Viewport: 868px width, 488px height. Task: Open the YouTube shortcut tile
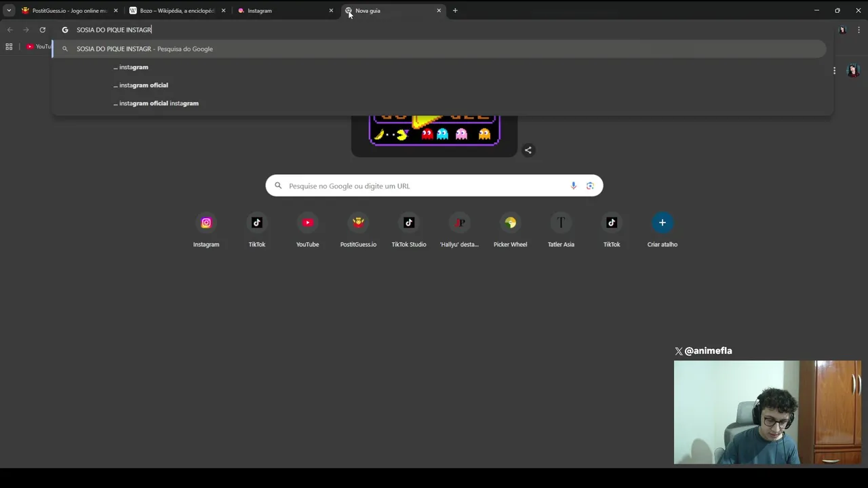click(x=307, y=230)
